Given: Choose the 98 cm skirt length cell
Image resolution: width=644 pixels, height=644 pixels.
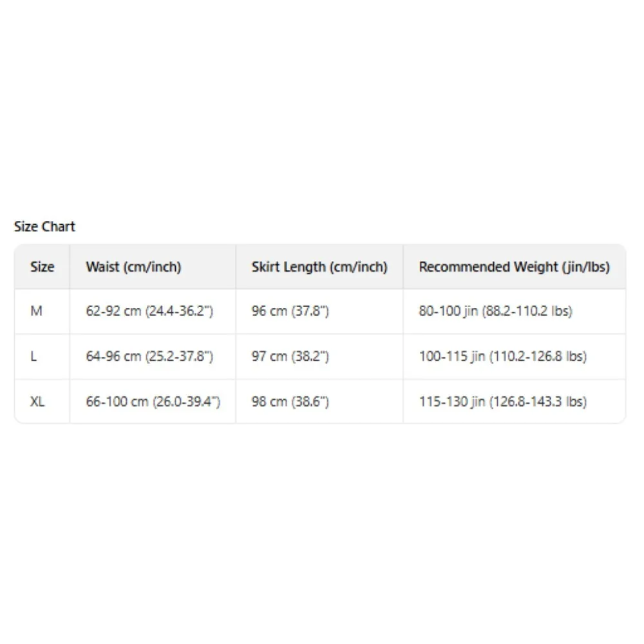Looking at the screenshot, I should (290, 401).
